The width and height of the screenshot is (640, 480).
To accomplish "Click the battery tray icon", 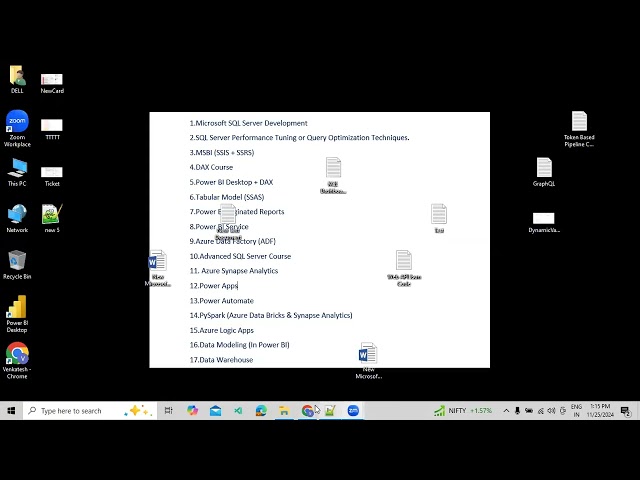I will click(529, 411).
